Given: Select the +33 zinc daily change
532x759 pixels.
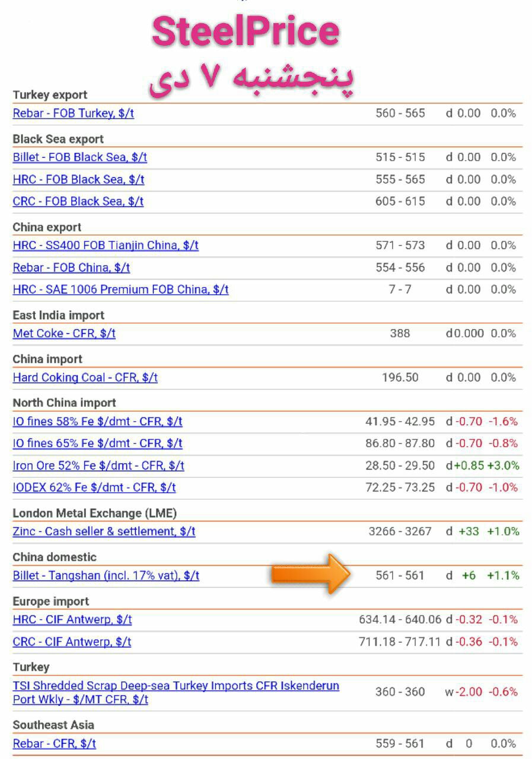Looking at the screenshot, I should [469, 531].
